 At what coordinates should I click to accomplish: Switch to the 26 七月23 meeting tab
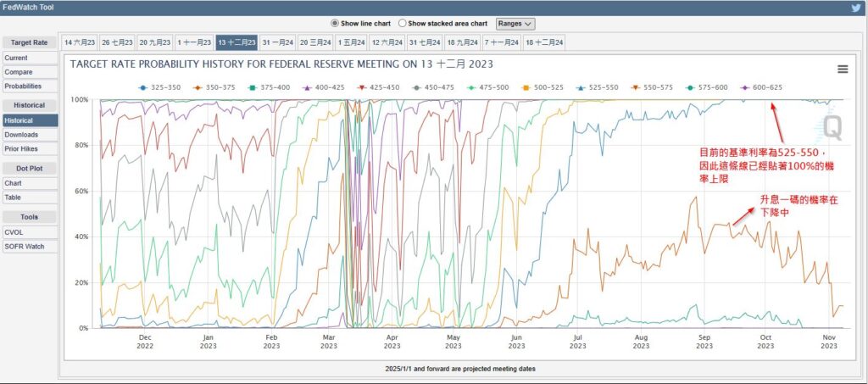tap(117, 42)
